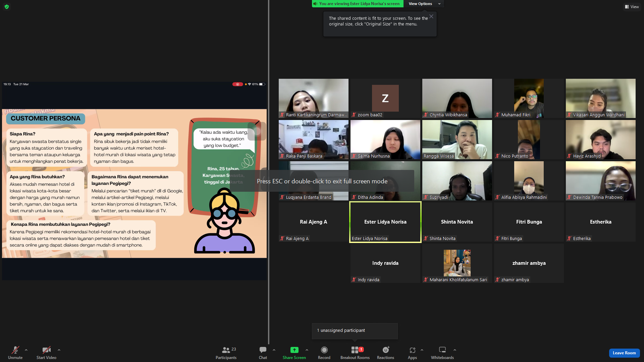Open Whiteboards

tap(442, 353)
